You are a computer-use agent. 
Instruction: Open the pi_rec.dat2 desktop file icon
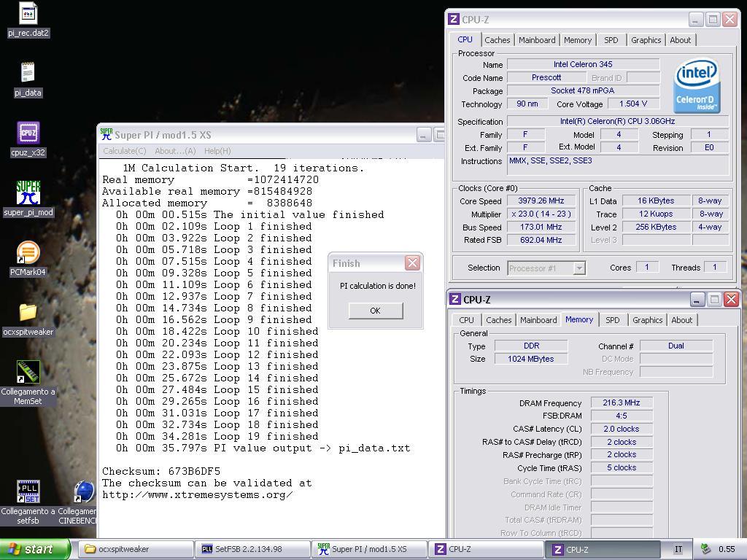click(28, 13)
